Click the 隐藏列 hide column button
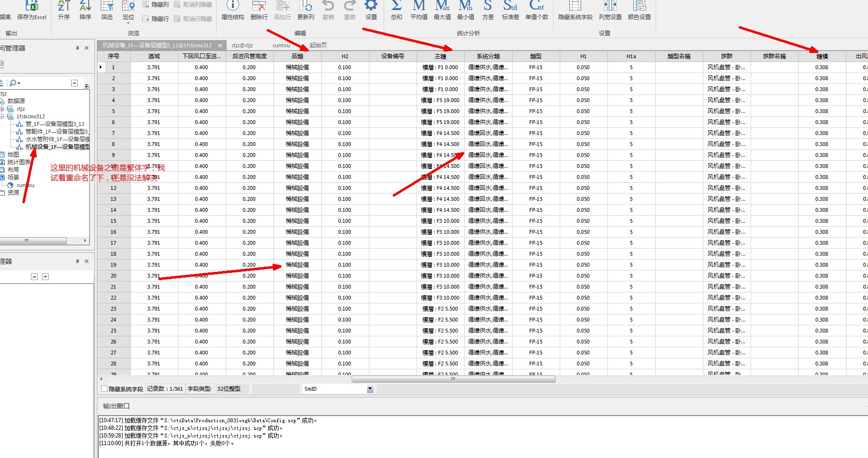The image size is (868, 458). tap(156, 5)
